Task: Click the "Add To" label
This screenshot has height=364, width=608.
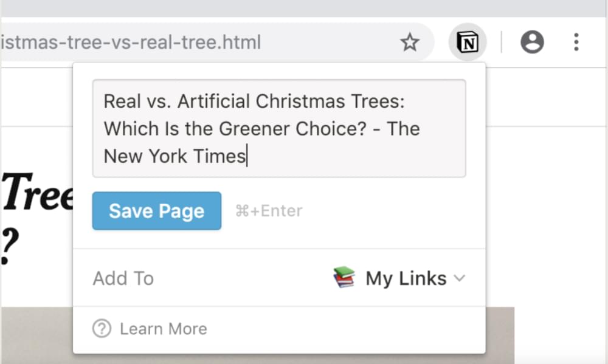Action: (123, 278)
